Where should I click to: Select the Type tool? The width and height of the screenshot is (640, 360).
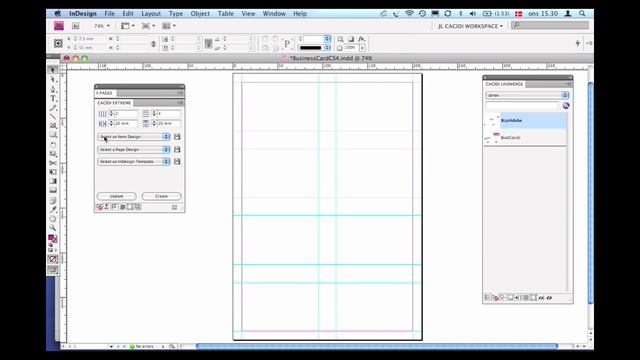click(x=53, y=98)
